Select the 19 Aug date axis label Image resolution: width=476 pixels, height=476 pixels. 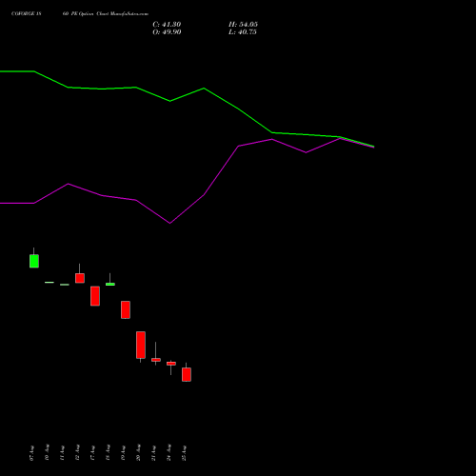pos(123,453)
